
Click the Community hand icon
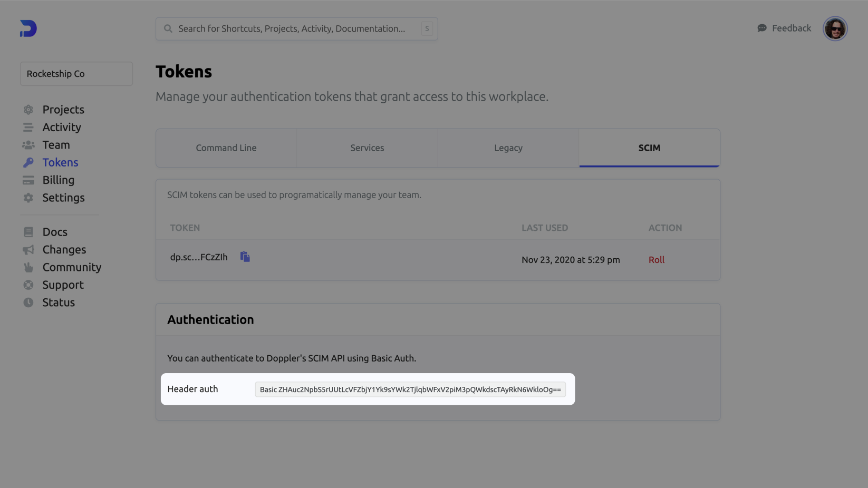(28, 267)
